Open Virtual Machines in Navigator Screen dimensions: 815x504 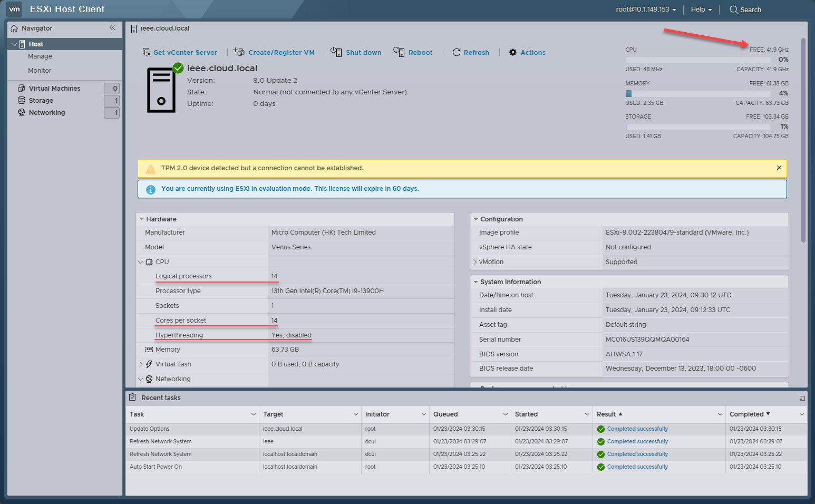[x=54, y=89]
